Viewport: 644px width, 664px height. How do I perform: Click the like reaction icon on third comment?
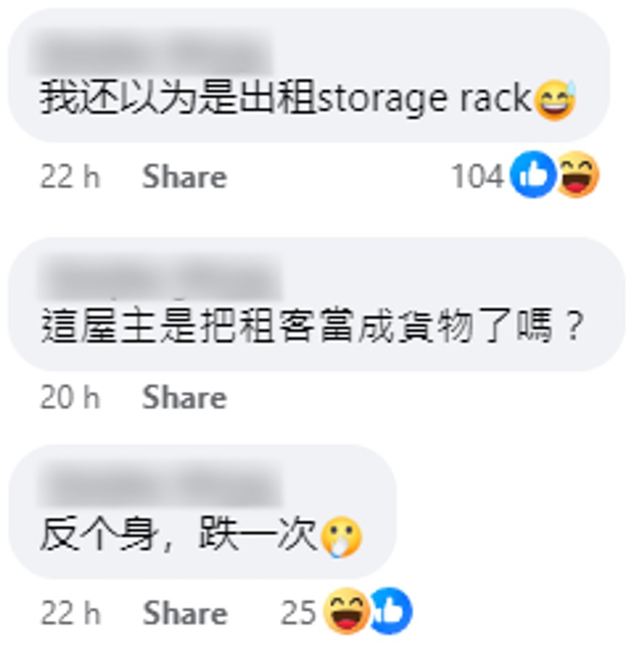click(x=391, y=611)
